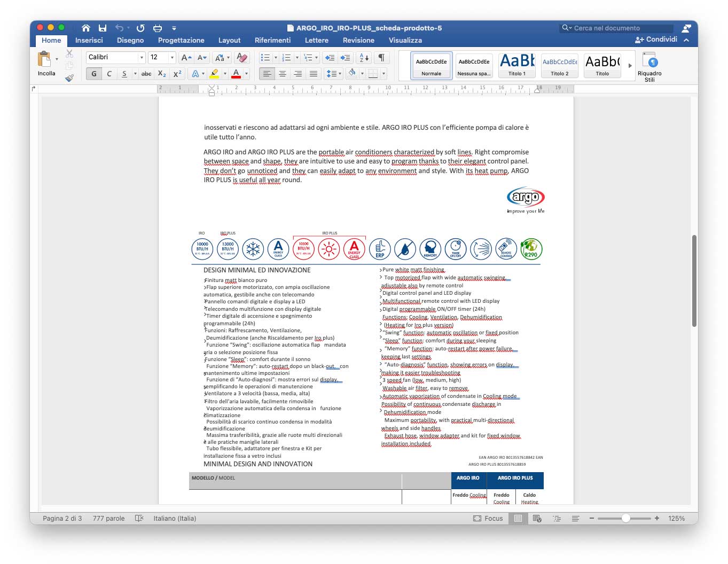
Task: Undo the last action
Action: pos(119,28)
